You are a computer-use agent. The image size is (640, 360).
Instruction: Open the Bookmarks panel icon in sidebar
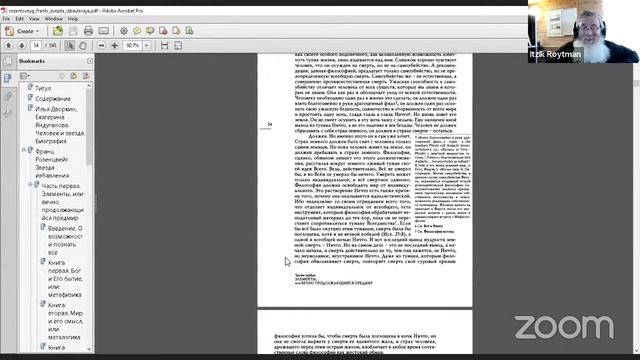click(x=8, y=78)
